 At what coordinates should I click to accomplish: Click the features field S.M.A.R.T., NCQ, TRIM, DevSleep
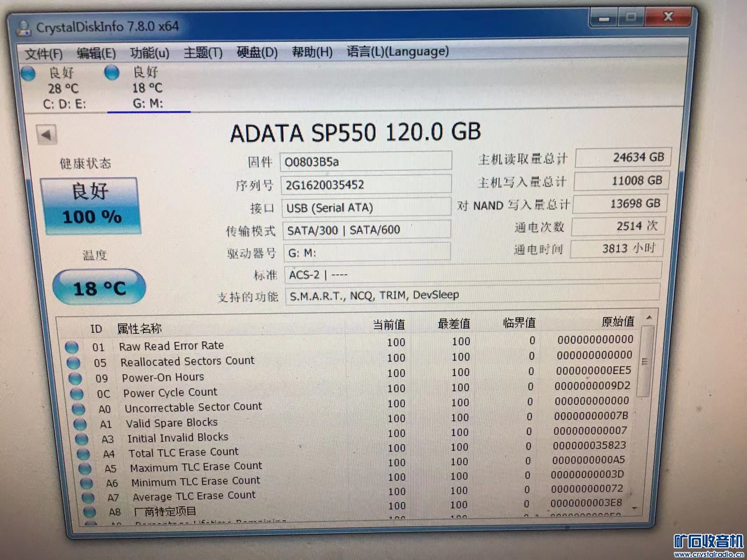pyautogui.click(x=472, y=294)
